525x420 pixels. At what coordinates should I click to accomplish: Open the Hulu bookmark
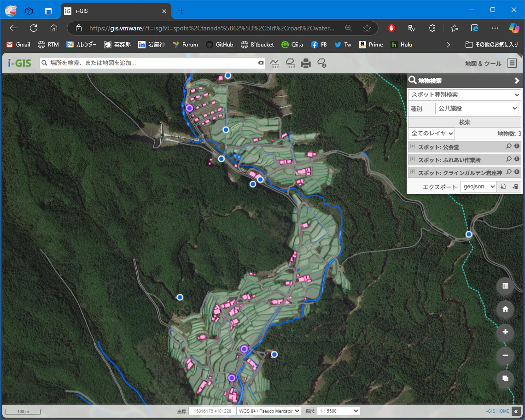point(402,45)
